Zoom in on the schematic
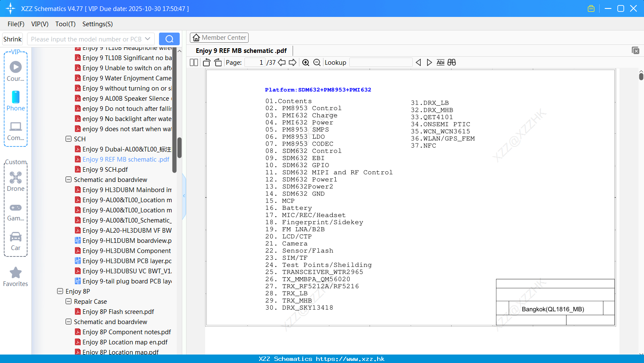 point(306,63)
